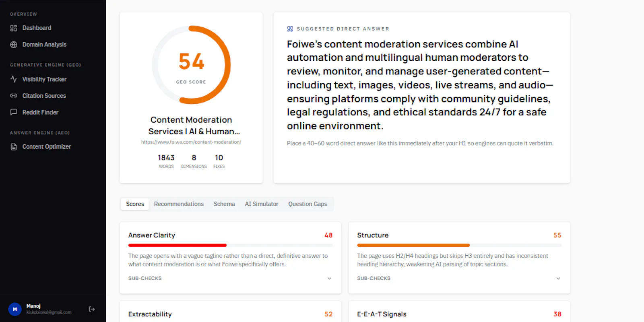The image size is (644, 322).
Task: Click the Reddit Finder chat icon
Action: 14,112
